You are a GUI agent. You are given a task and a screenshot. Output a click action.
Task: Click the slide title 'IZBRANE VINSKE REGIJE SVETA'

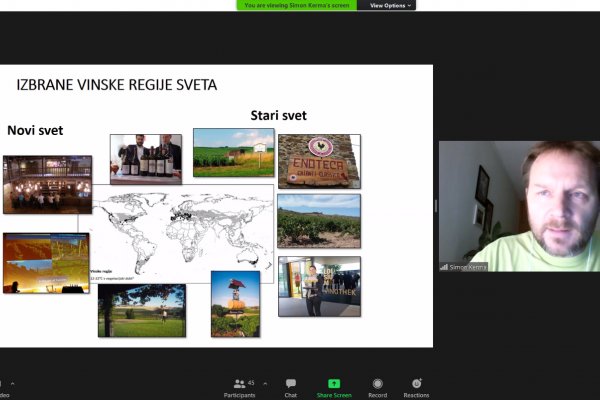116,85
